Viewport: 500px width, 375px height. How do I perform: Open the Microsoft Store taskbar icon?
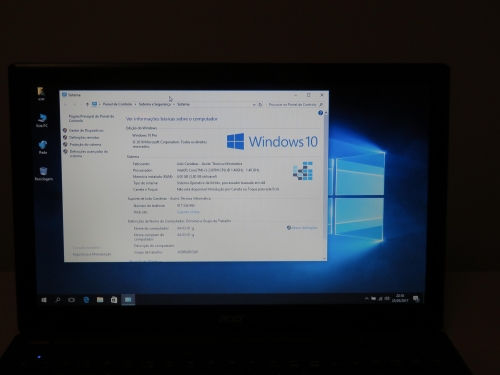pos(114,300)
